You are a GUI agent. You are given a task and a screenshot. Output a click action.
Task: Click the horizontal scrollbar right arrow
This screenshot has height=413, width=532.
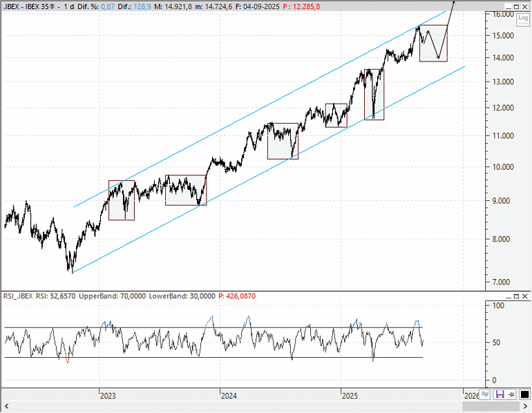click(525, 406)
